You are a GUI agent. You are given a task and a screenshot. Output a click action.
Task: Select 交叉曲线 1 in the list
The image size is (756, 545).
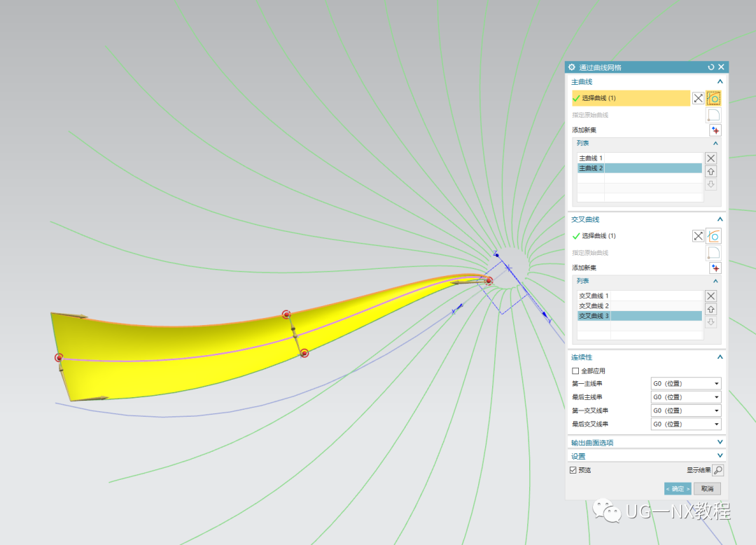[639, 296]
